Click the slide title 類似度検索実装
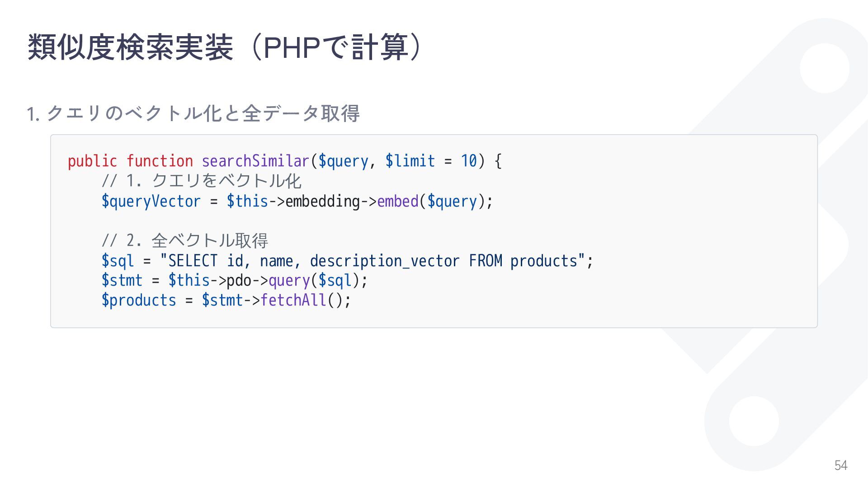Image resolution: width=868 pixels, height=488 pixels. 130,47
